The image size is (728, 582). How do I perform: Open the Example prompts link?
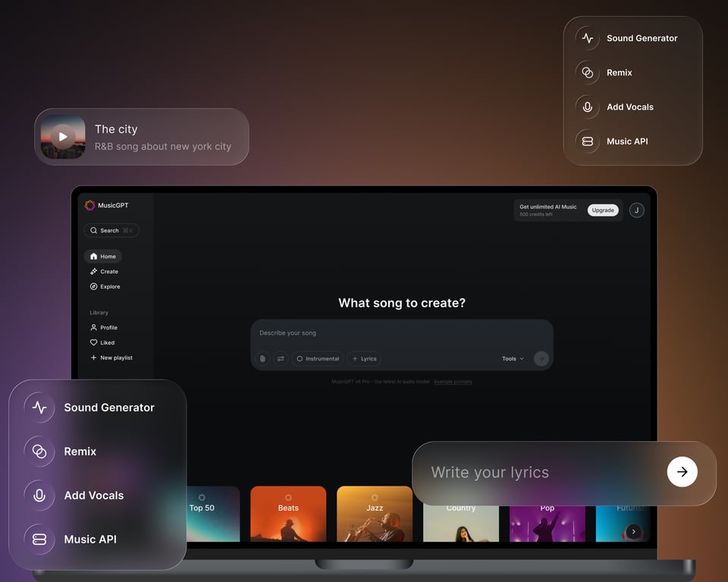click(453, 382)
